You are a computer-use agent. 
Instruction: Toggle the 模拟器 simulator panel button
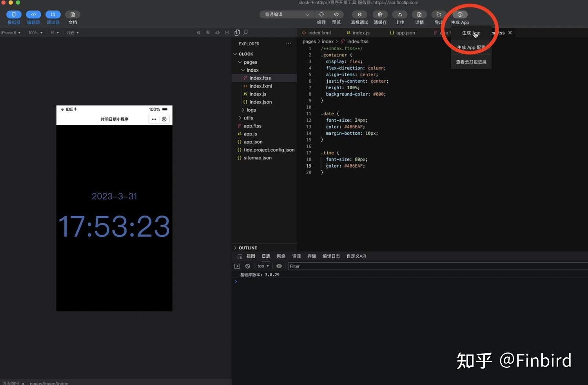(14, 14)
